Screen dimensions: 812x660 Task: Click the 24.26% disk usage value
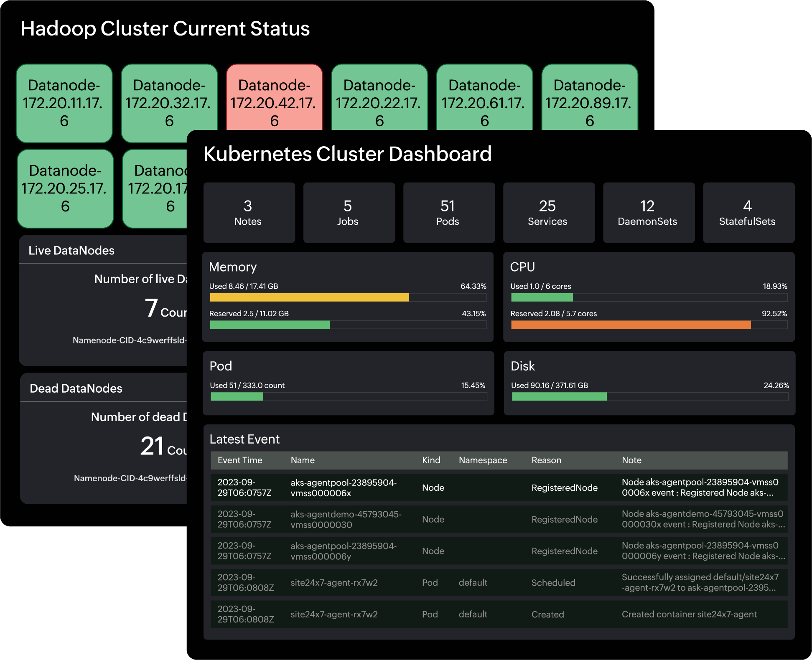pos(776,385)
